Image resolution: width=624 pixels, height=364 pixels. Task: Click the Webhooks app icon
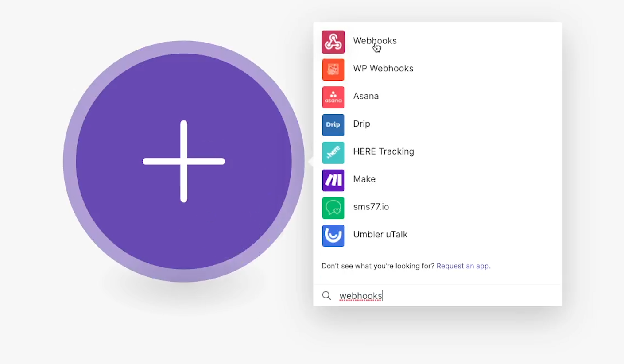point(333,42)
